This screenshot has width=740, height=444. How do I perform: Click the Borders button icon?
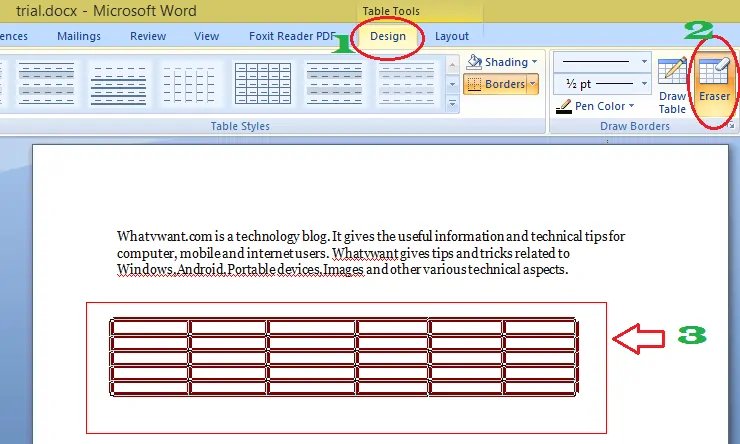coord(474,85)
